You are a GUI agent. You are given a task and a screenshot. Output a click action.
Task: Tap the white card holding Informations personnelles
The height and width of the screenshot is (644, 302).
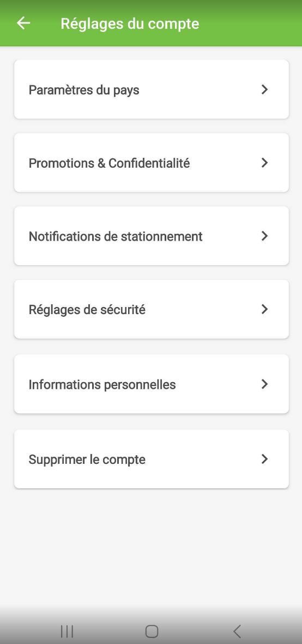point(152,384)
